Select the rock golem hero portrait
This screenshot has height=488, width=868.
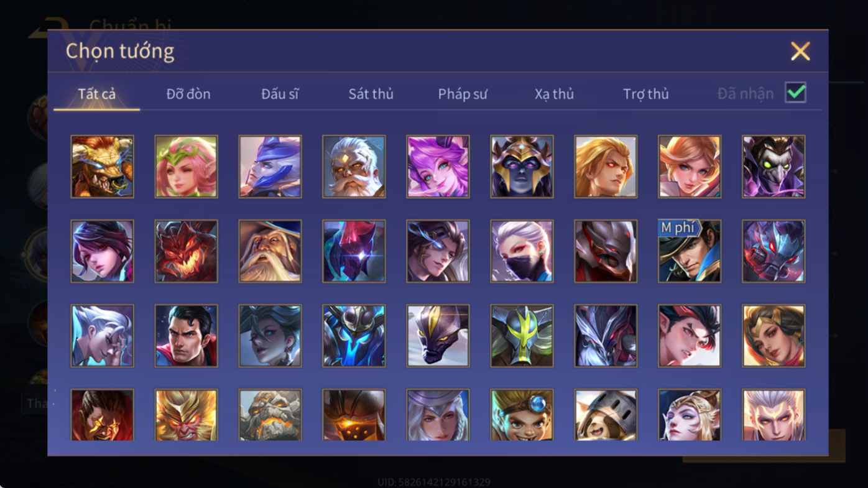click(x=270, y=415)
